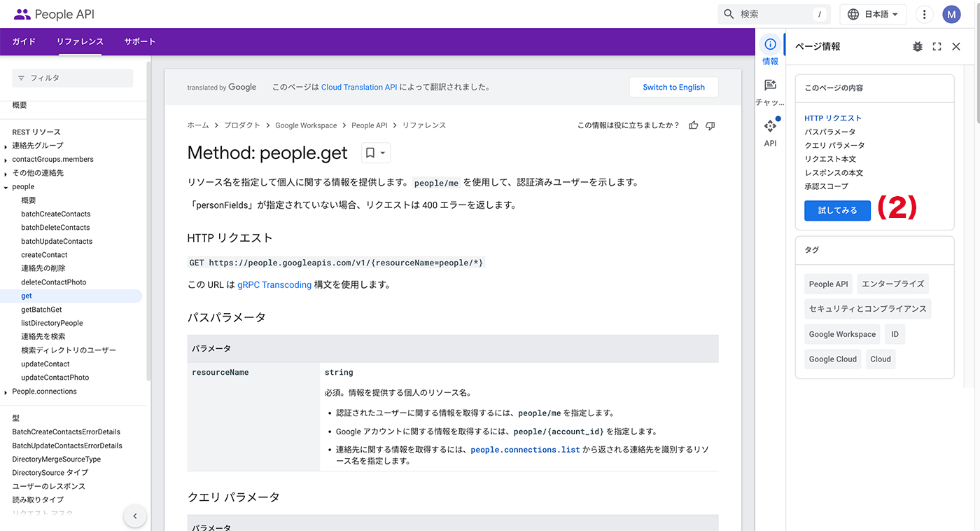
Task: Open the Cloud Translation API link
Action: (359, 88)
